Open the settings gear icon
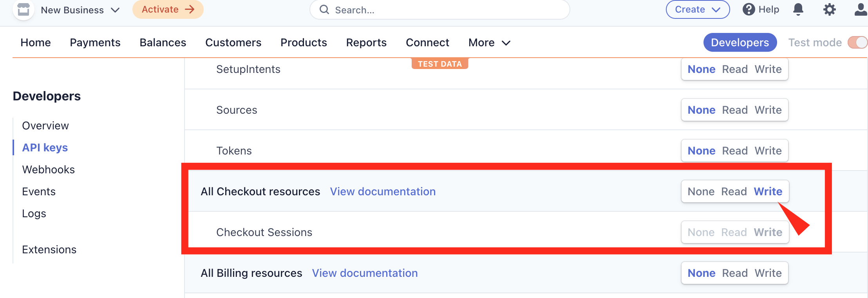 [829, 9]
